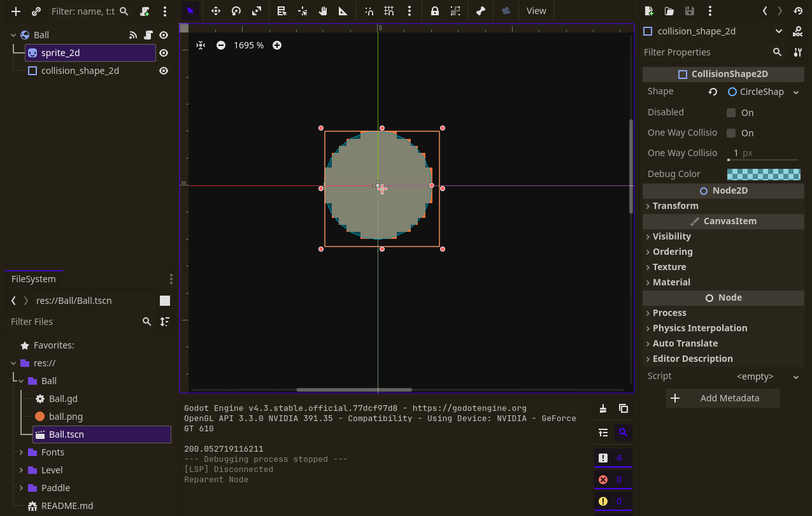Zoom in with the plus button

tap(276, 45)
